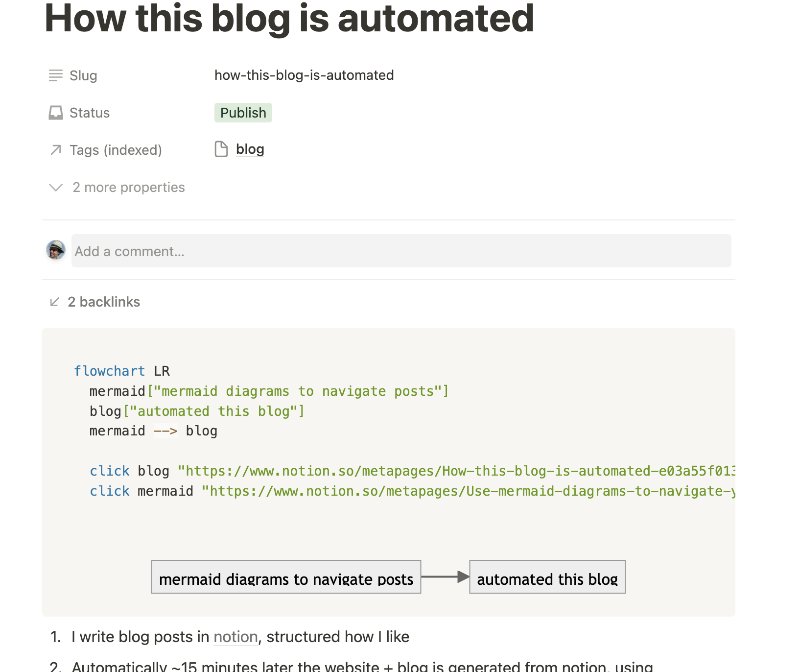Click the 'automated this blog' diagram node
The image size is (800, 672).
[547, 578]
